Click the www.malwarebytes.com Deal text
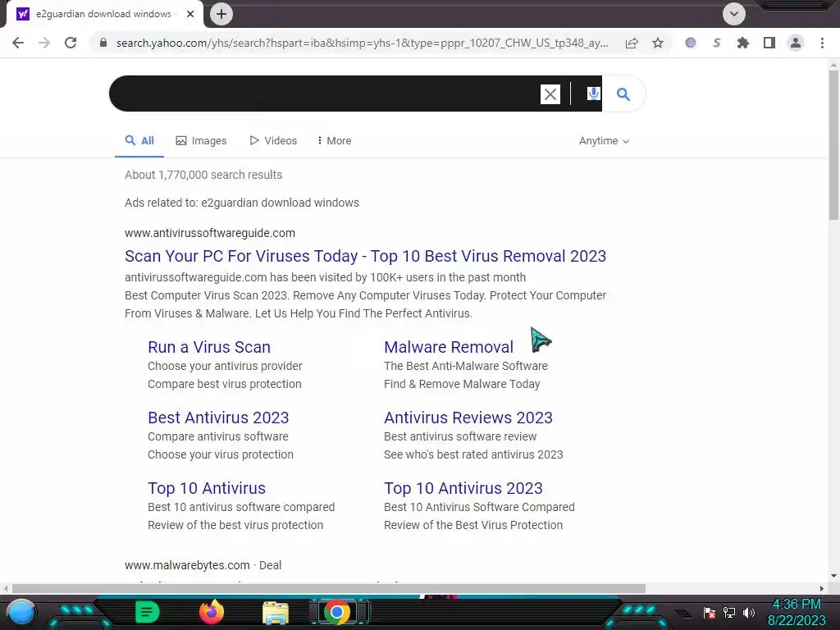This screenshot has width=840, height=630. [x=203, y=565]
